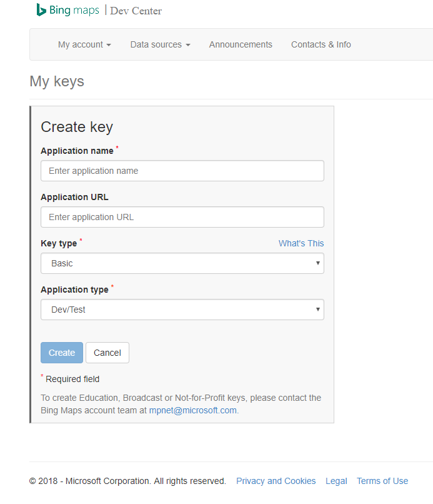This screenshot has width=433, height=504.
Task: Open the My account dropdown menu
Action: point(84,44)
